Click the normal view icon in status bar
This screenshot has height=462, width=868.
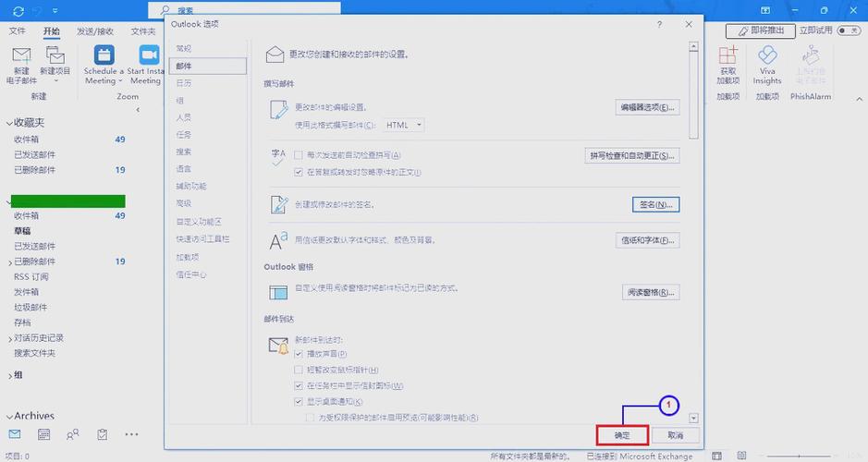pos(717,456)
